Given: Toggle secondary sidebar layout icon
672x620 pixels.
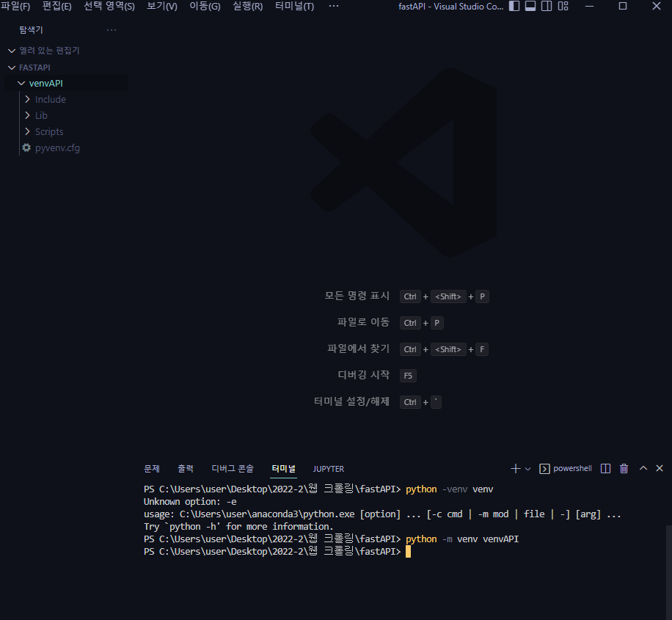Looking at the screenshot, I should click(547, 6).
